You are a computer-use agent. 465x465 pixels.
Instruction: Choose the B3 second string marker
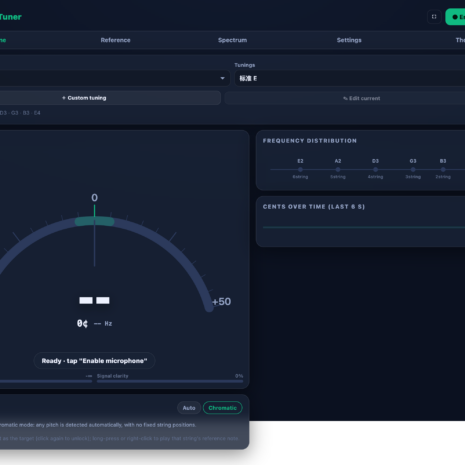point(443,169)
